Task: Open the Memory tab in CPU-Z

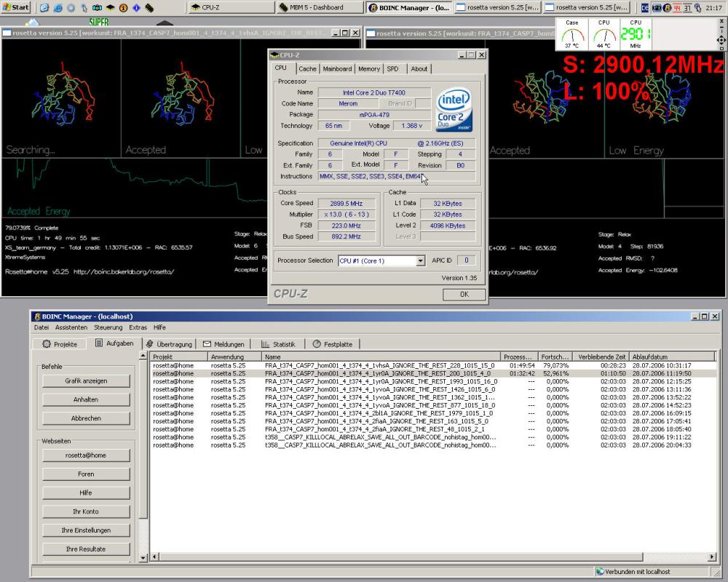Action: (369, 68)
